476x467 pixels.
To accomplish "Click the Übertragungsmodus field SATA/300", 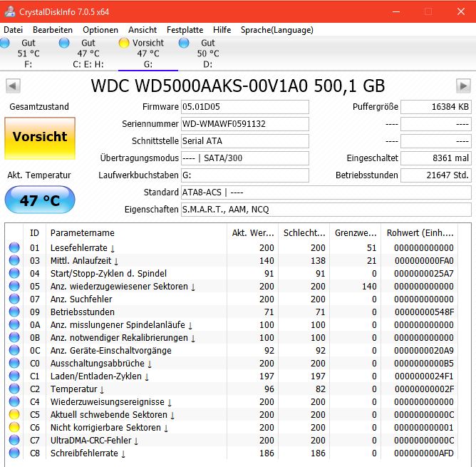I will click(x=245, y=158).
